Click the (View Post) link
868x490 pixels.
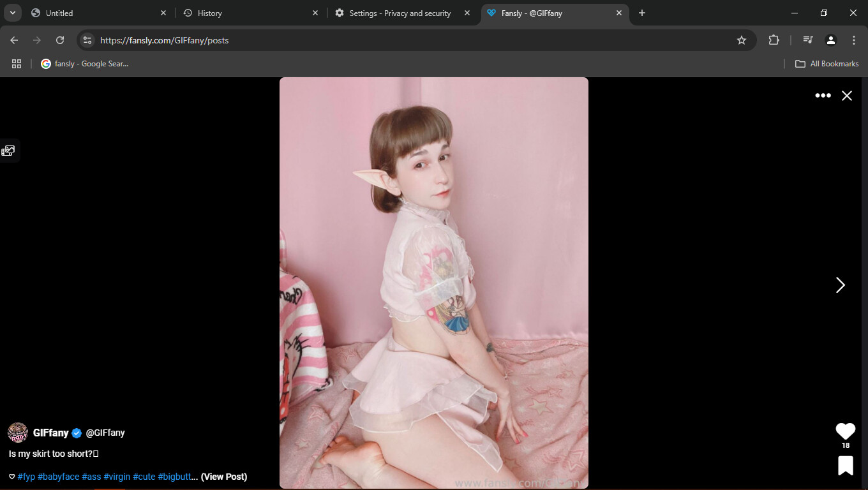click(224, 477)
